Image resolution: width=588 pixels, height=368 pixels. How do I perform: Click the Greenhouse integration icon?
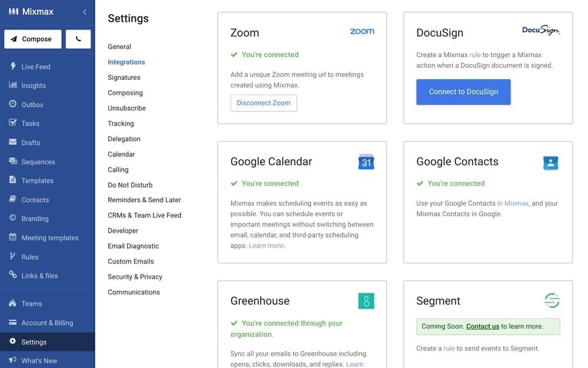pyautogui.click(x=366, y=300)
